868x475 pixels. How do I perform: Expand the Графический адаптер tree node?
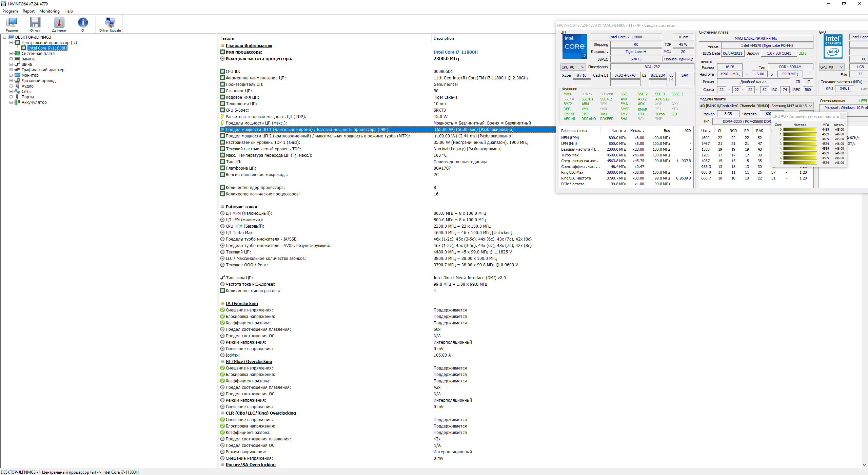tap(11, 70)
